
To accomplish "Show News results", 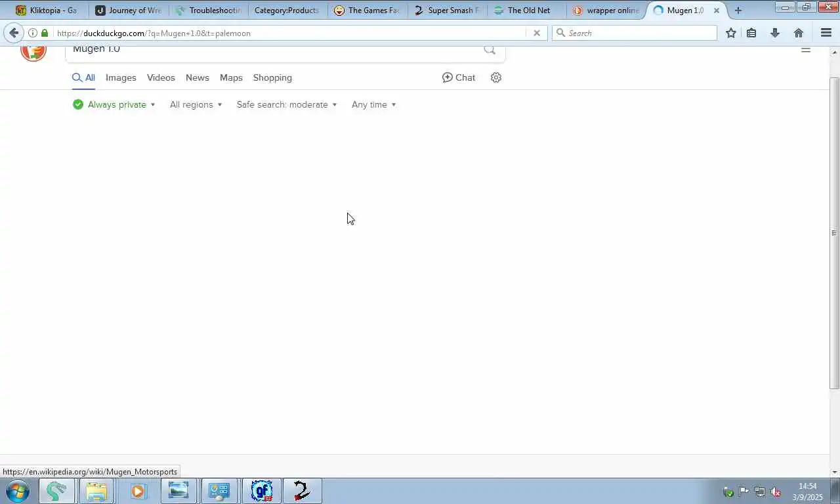I will (197, 77).
